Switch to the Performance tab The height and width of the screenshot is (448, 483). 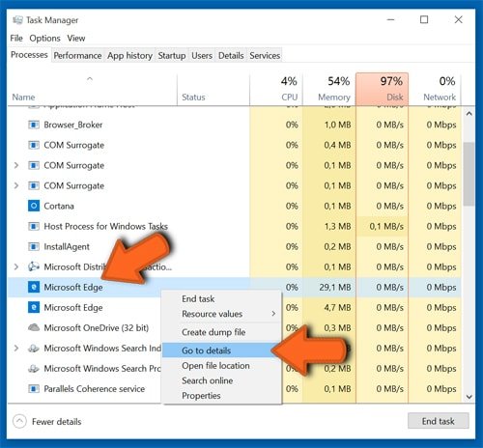coord(77,55)
